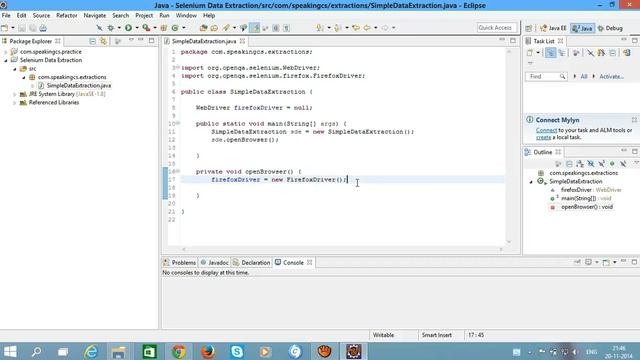
Task: Click the Quick Access search field
Action: [496, 28]
